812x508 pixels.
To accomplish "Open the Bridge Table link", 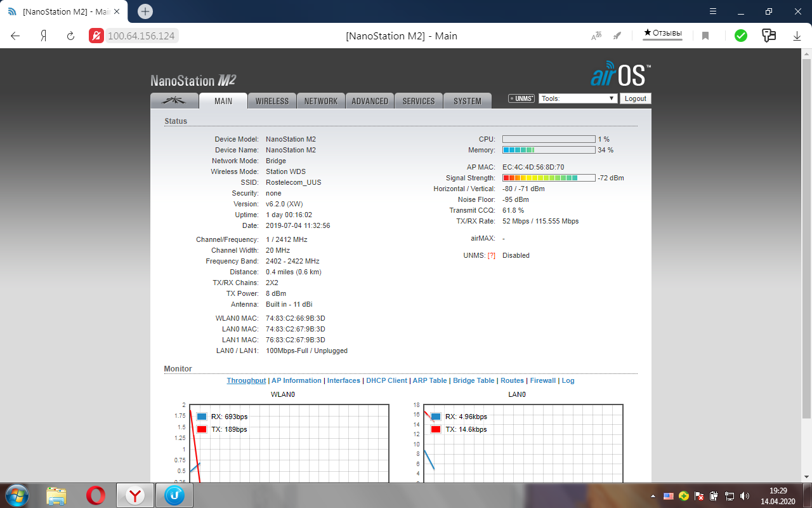I will (473, 380).
